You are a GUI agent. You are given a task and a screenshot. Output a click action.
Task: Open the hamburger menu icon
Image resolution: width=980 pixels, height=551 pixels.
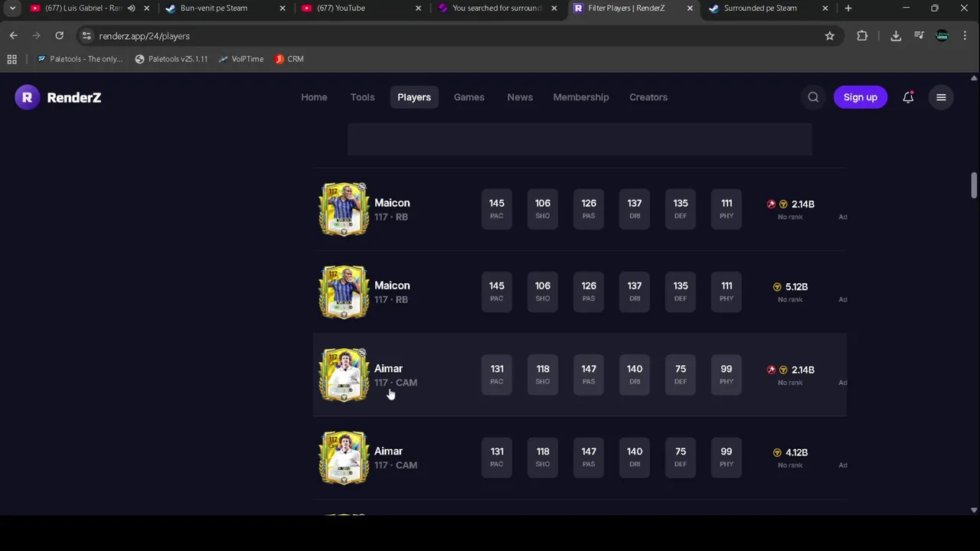pyautogui.click(x=941, y=97)
